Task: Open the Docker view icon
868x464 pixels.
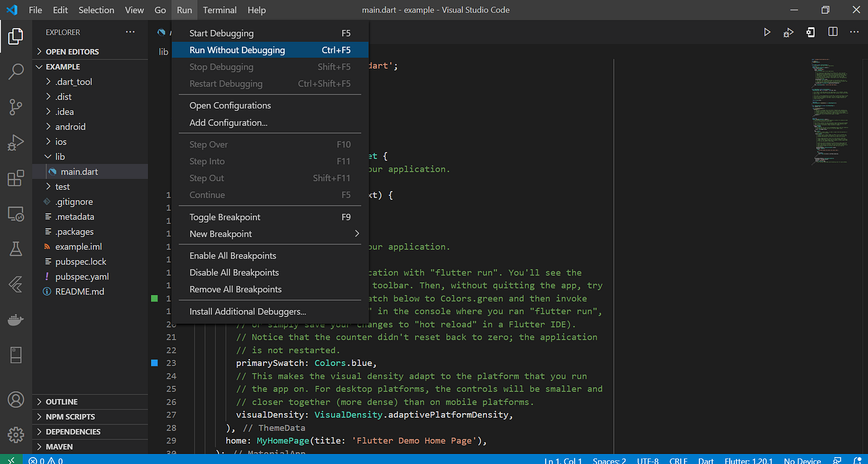Action: point(15,320)
